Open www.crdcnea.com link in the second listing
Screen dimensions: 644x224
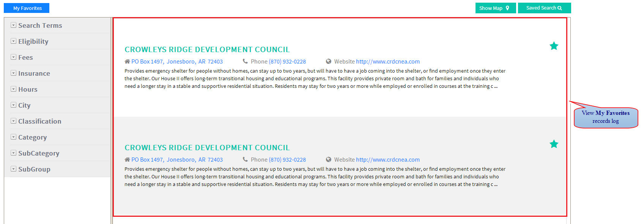388,160
